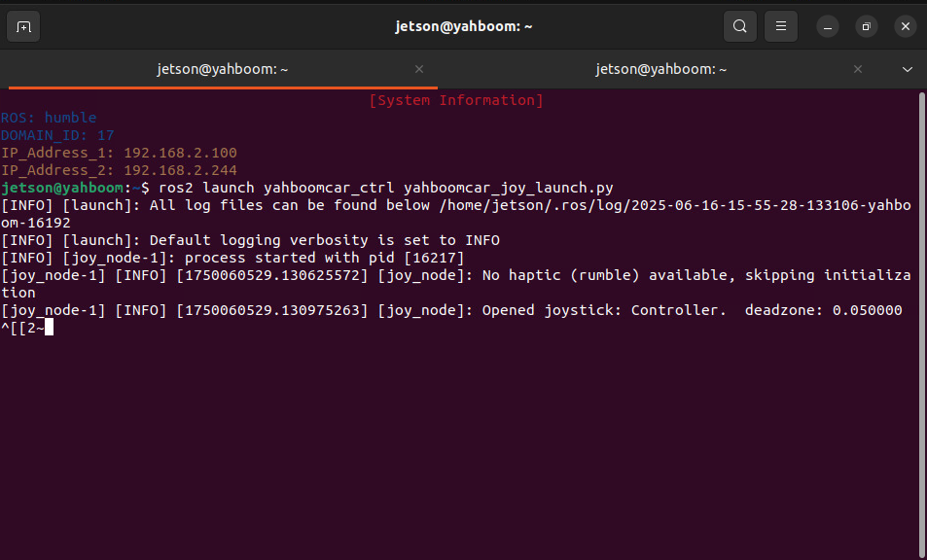This screenshot has height=560, width=927.
Task: Click the green jetson@yahboom prompt
Action: click(62, 188)
